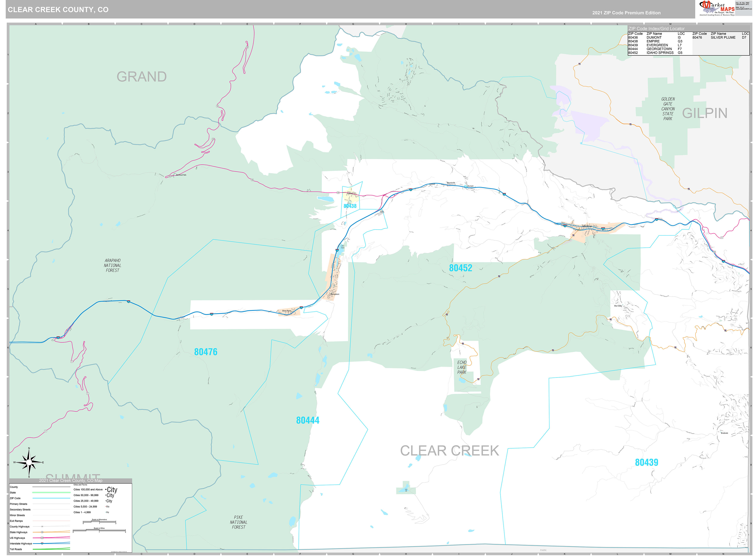Click the 'State Highways' legend entry
This screenshot has height=556, width=756.
[x=19, y=532]
